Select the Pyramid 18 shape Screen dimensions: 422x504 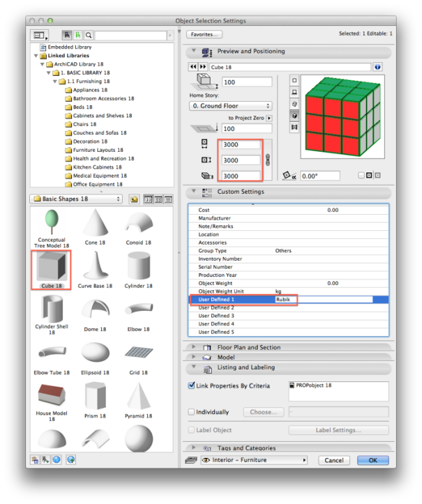click(138, 400)
